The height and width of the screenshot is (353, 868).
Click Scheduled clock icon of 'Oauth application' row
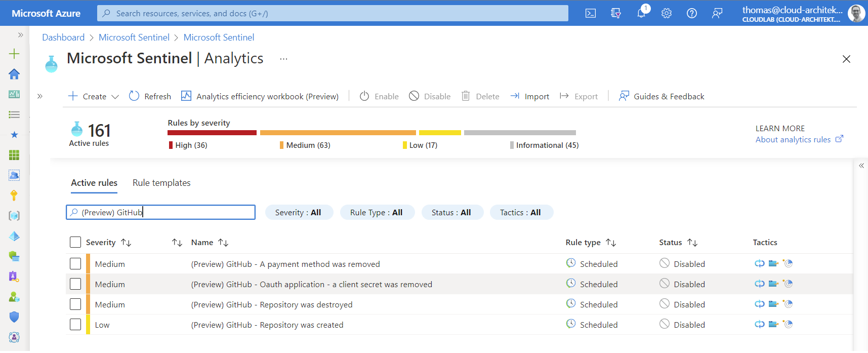click(x=571, y=283)
